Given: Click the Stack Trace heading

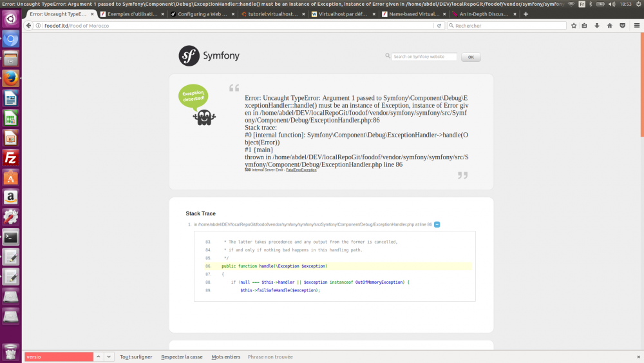Looking at the screenshot, I should [x=200, y=213].
